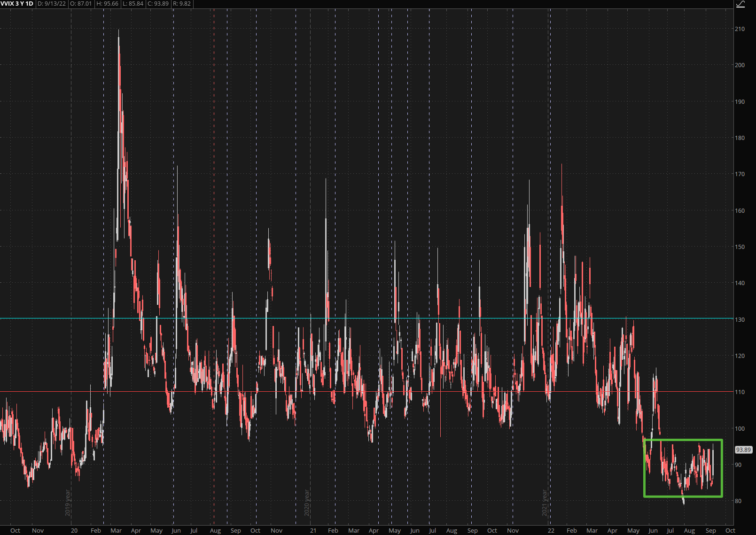Click the L: 85.84 low value

[x=133, y=4]
